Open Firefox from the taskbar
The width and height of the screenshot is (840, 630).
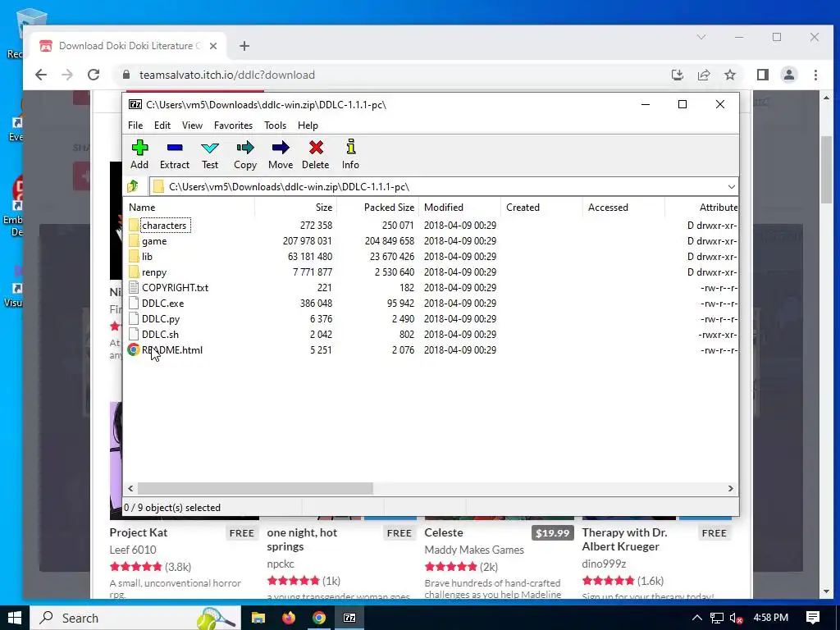pos(289,618)
